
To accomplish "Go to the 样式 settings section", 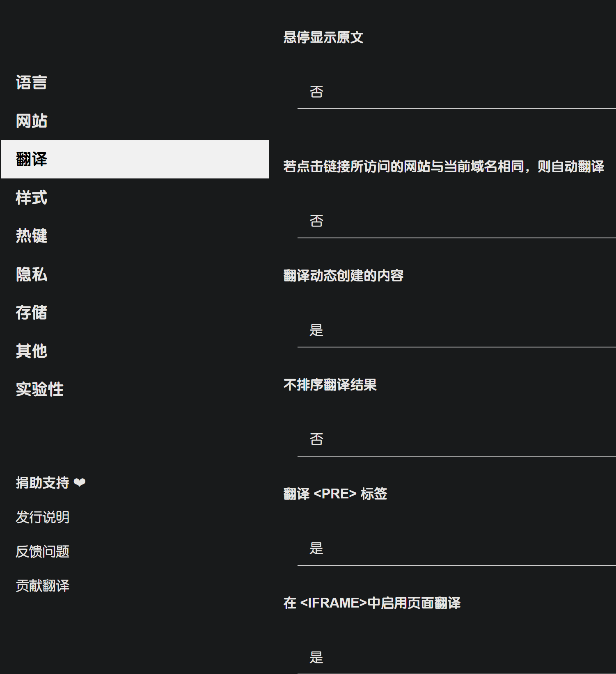I will 32,198.
